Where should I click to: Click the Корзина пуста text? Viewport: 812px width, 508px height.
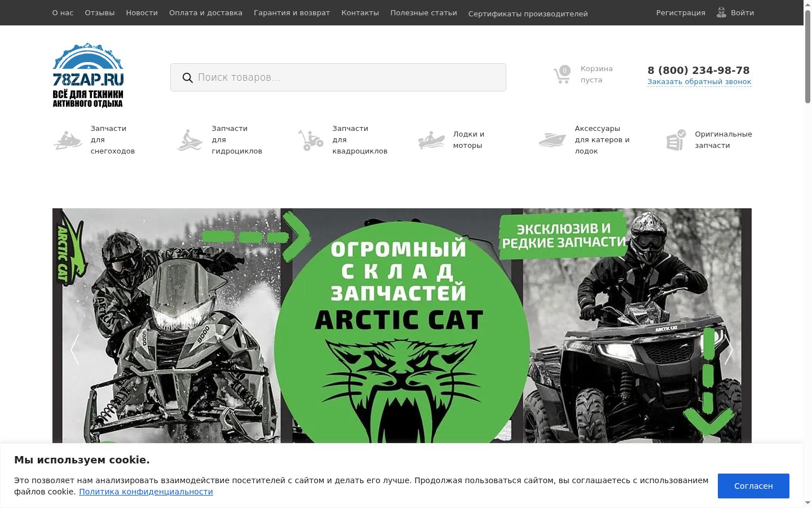597,75
